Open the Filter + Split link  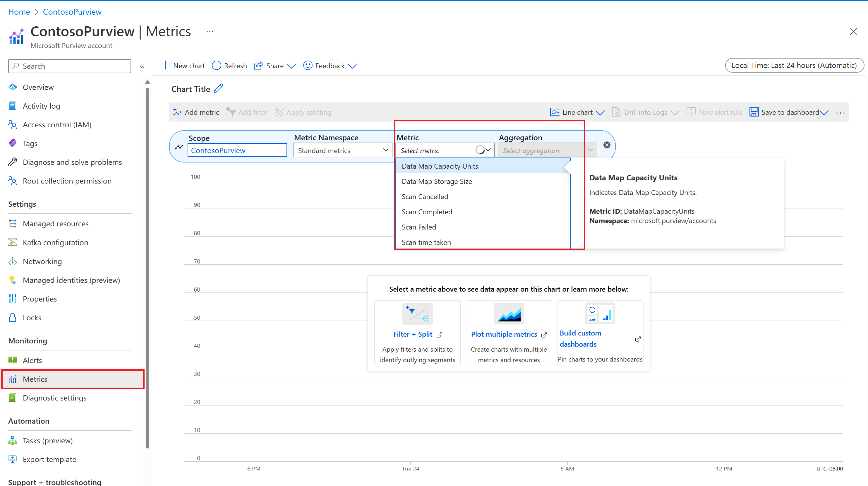point(413,334)
